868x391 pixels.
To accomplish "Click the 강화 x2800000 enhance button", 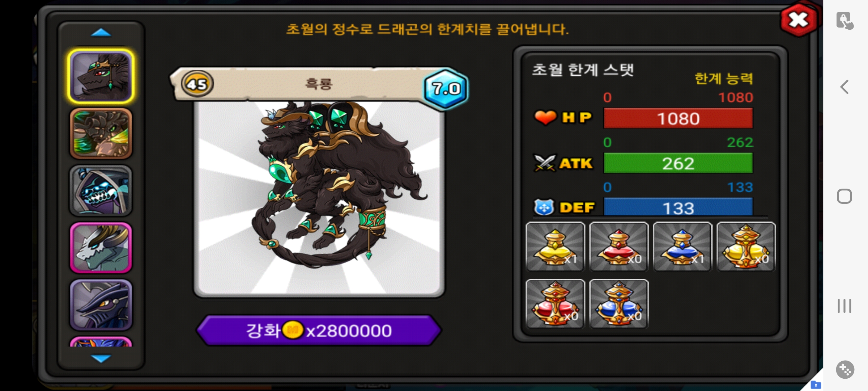I will tap(319, 330).
